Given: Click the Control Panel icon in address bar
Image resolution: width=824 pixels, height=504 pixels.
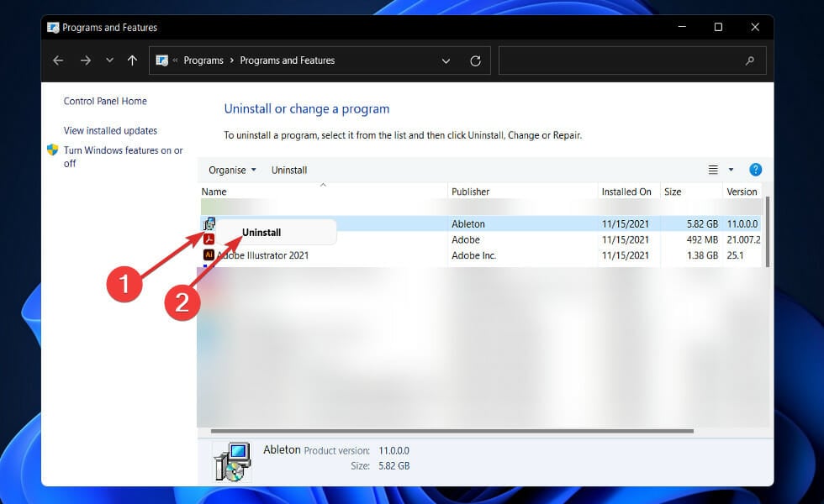Looking at the screenshot, I should 161,60.
